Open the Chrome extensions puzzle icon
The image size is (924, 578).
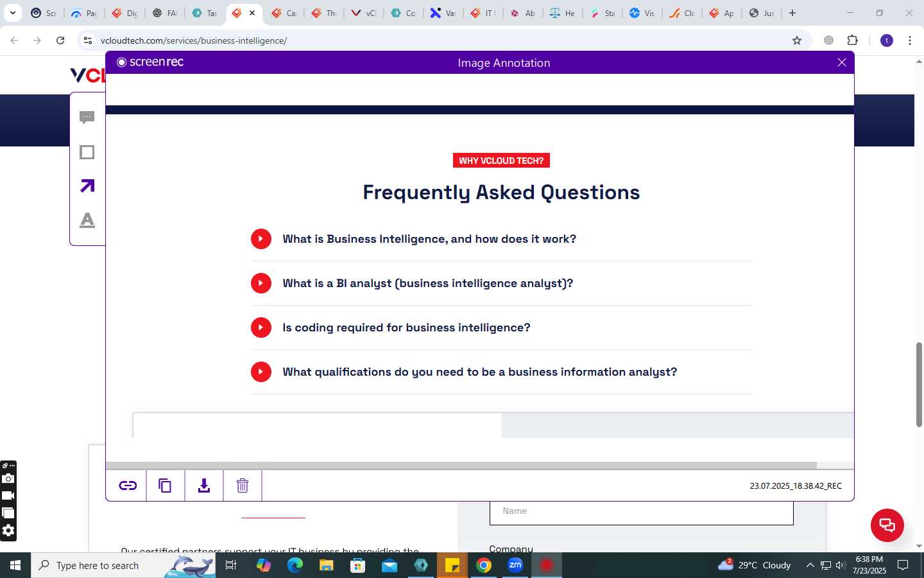tap(853, 40)
